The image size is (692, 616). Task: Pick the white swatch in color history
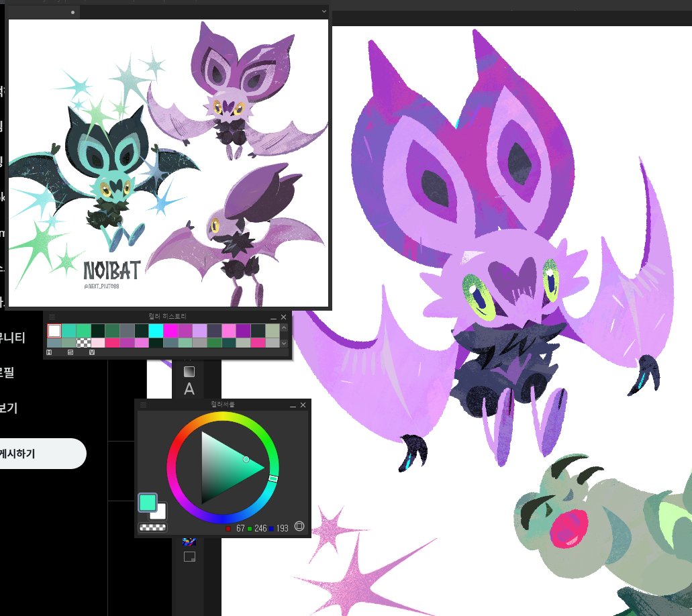point(54,331)
